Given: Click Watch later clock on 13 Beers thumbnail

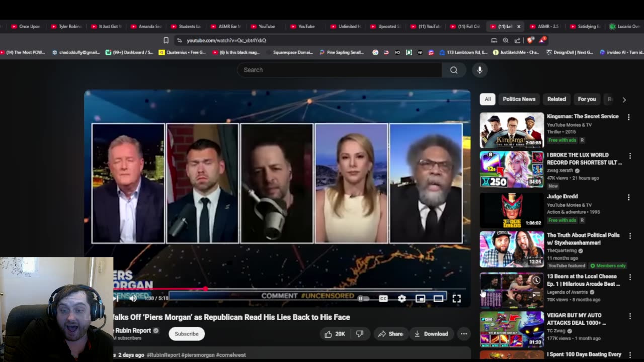Looking at the screenshot, I should click(536, 281).
